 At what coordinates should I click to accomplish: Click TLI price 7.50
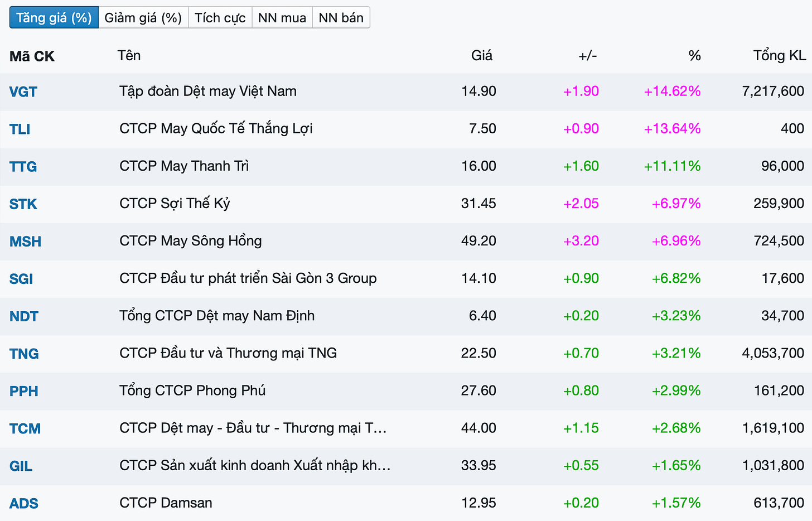(482, 128)
